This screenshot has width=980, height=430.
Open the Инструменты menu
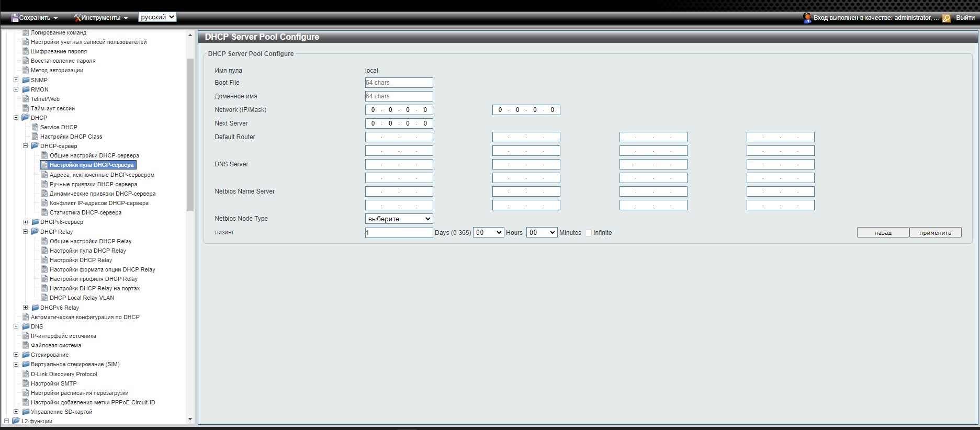[100, 18]
